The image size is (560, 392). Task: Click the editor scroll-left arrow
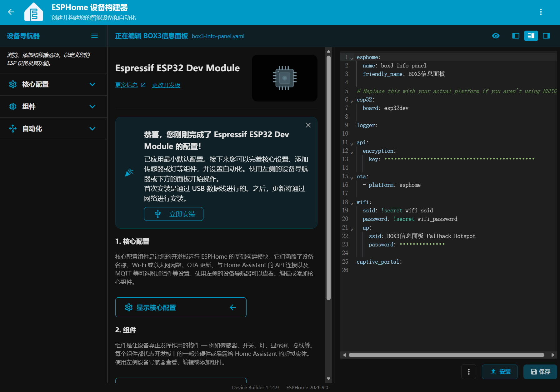344,355
